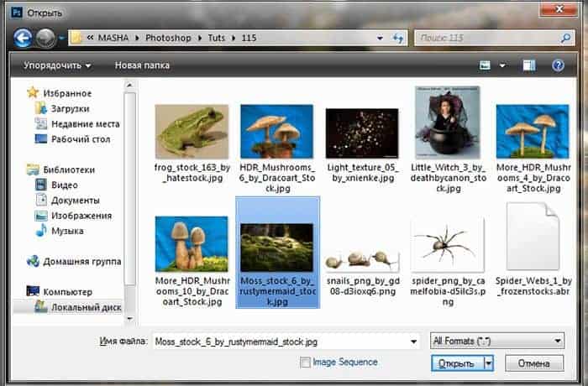The width and height of the screenshot is (588, 386).
Task: Click the Forward navigation arrow button
Action: tap(45, 39)
